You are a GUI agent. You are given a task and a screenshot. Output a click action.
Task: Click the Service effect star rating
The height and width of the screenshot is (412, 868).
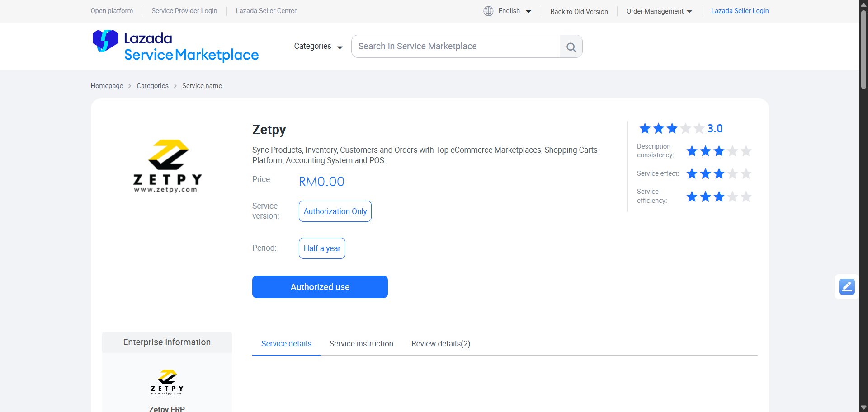coord(719,173)
